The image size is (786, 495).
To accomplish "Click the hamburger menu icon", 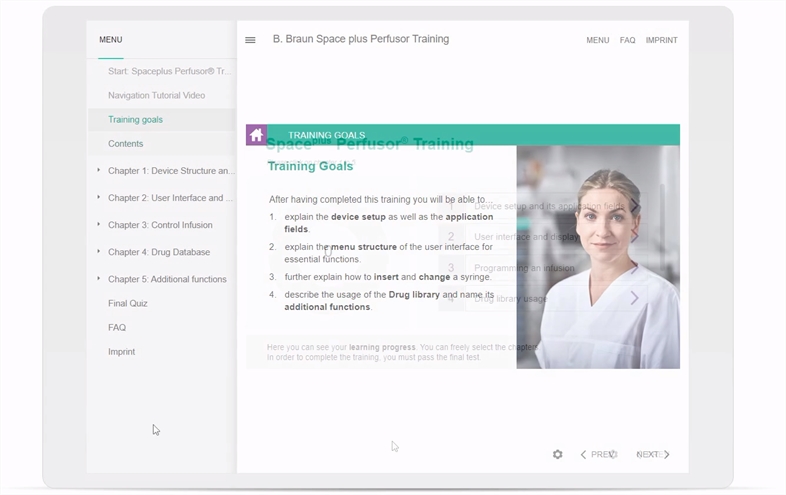I will 250,40.
